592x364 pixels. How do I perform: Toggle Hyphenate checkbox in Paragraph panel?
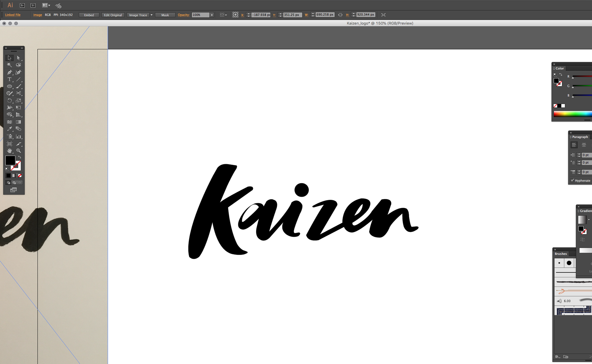point(572,180)
